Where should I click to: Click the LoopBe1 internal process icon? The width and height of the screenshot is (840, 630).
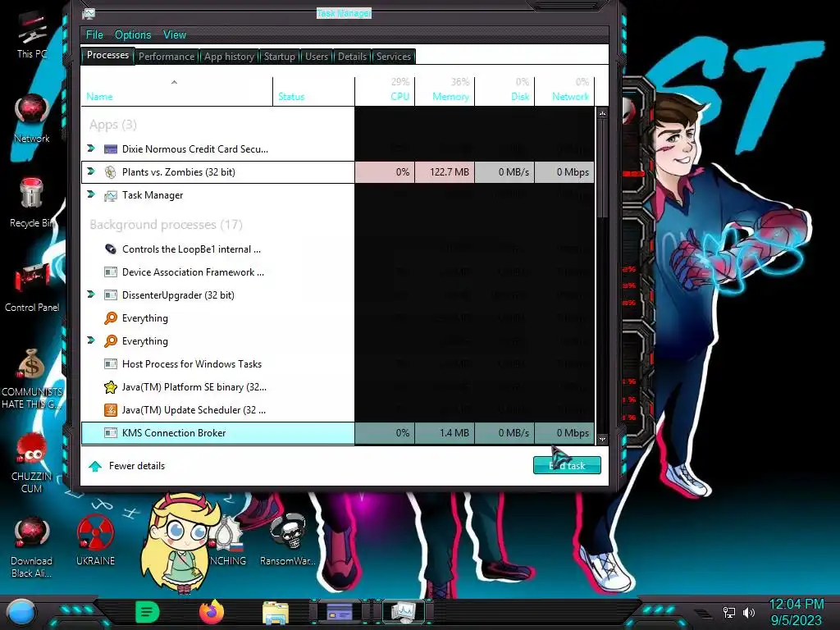tap(111, 249)
